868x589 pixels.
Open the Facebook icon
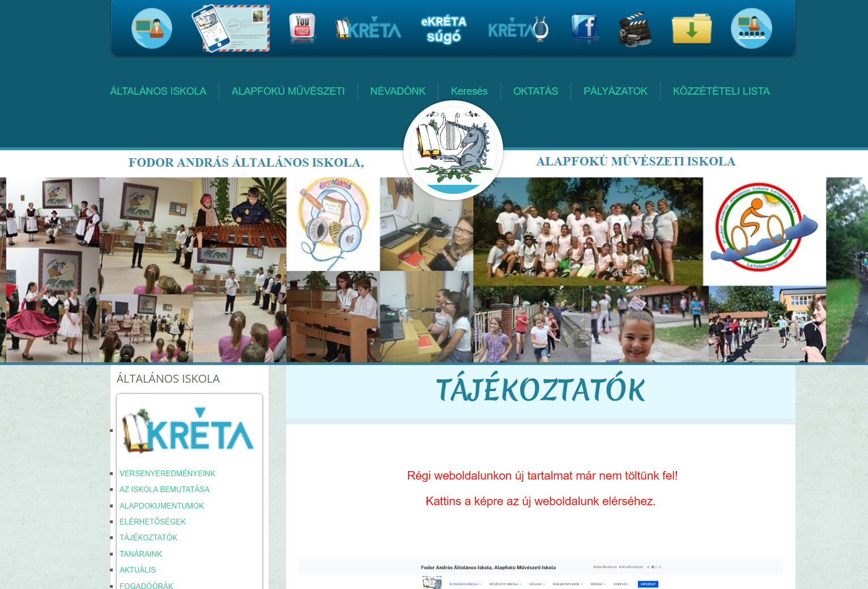click(x=585, y=28)
